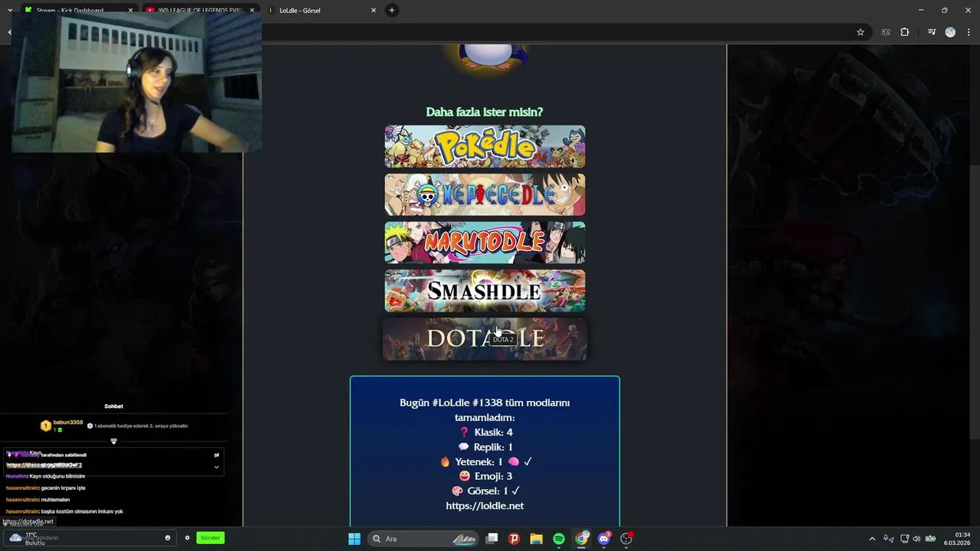Open the https://loldle.net link
Screen dimensions: 980x551
click(485, 506)
